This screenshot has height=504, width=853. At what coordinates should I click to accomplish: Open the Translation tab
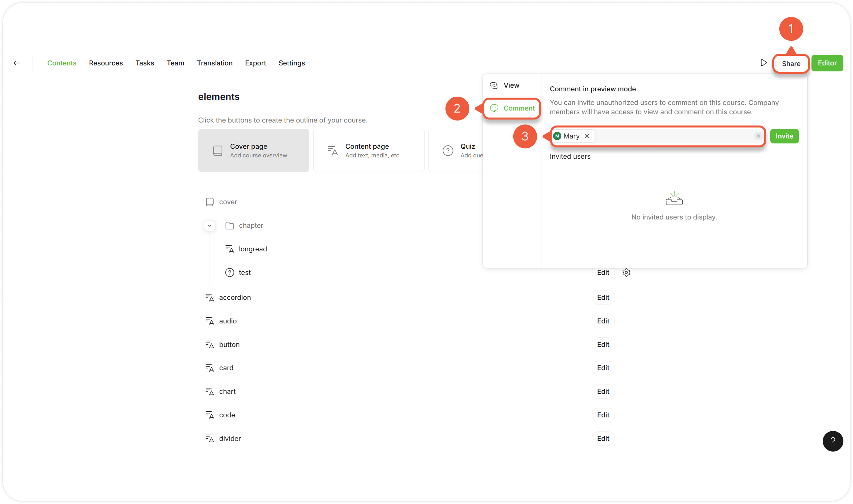[x=214, y=63]
